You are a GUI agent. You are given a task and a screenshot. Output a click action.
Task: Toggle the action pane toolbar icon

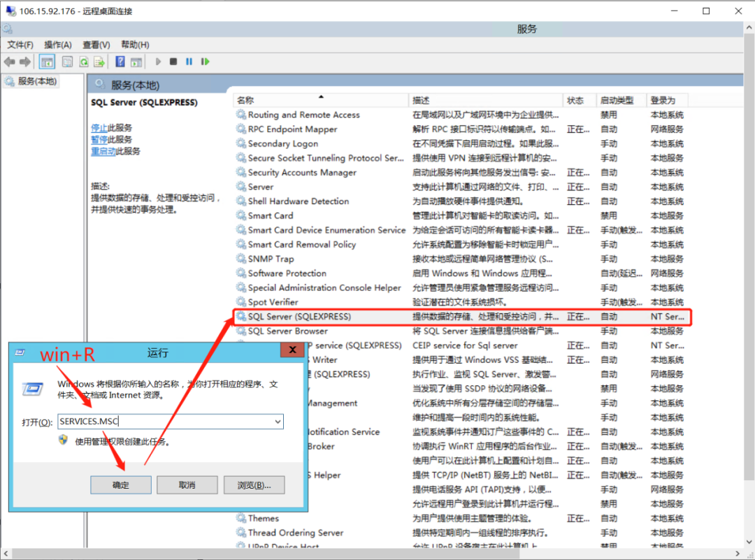(x=137, y=62)
